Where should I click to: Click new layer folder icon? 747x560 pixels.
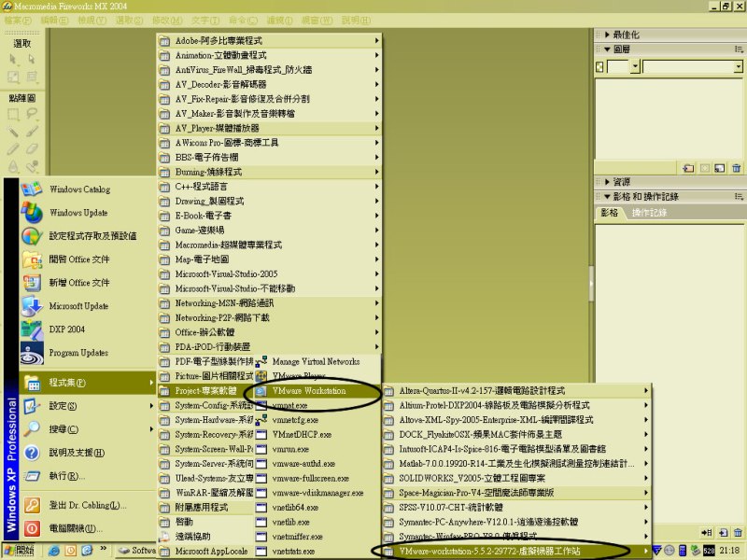[x=688, y=168]
